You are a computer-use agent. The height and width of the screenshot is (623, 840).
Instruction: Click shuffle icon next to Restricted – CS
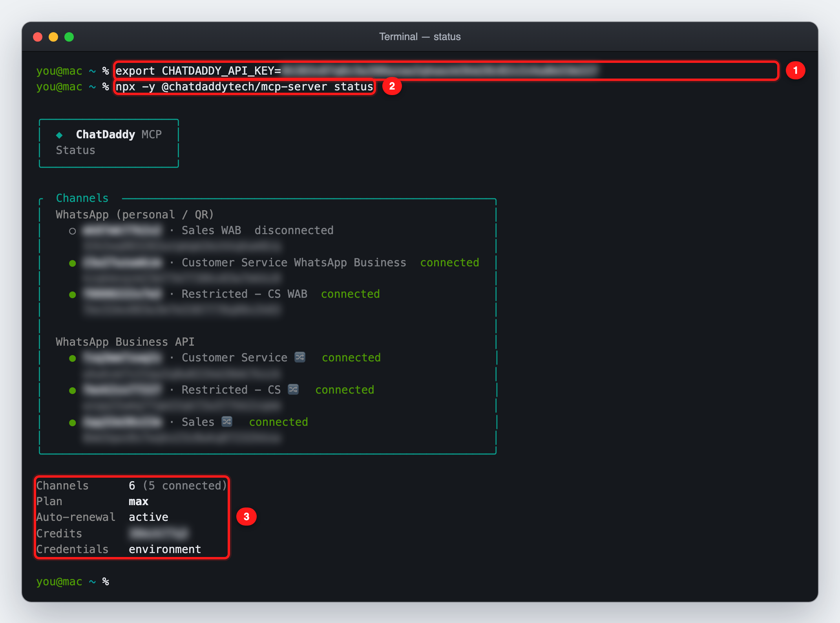(x=293, y=389)
